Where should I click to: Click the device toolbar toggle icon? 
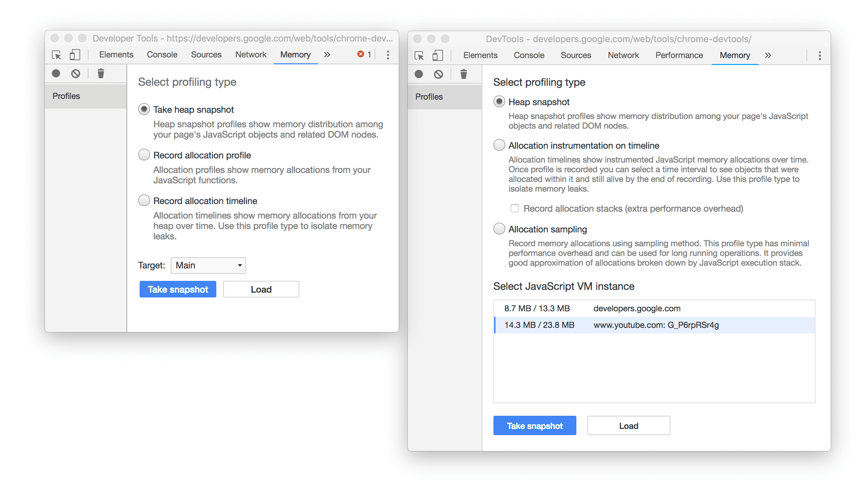[x=75, y=55]
